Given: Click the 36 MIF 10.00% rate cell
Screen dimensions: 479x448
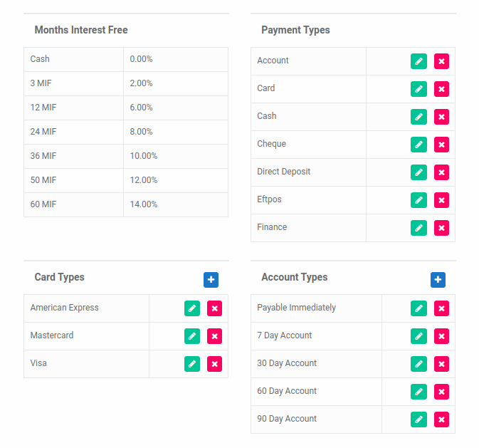Looking at the screenshot, I should click(x=176, y=156).
